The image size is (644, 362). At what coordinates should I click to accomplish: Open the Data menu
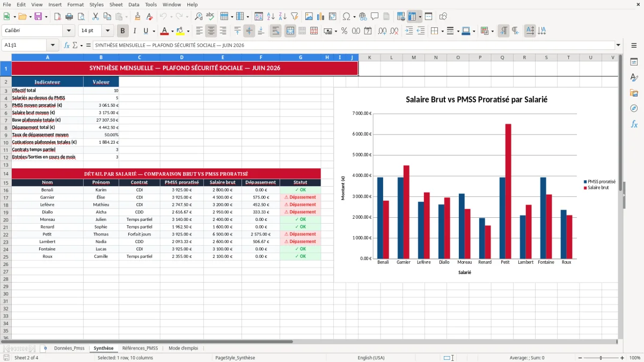point(134,4)
